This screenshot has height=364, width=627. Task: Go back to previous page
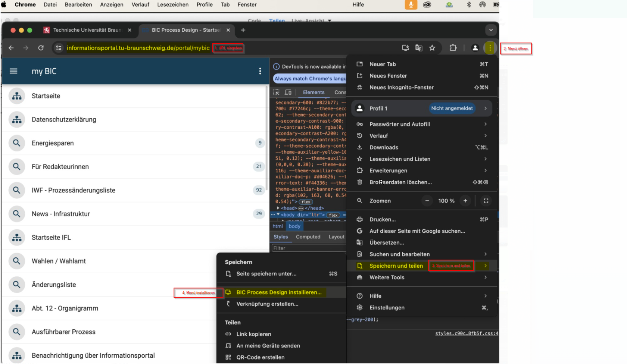tap(11, 48)
